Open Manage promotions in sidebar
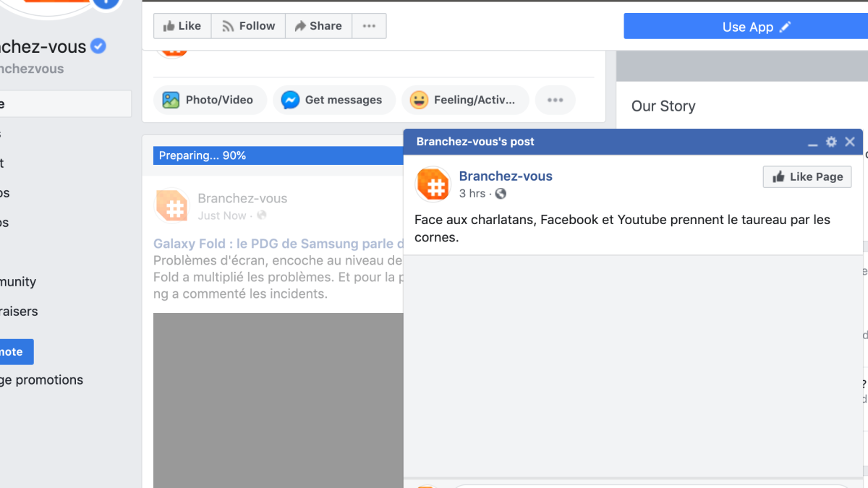Screen dimensions: 868x488 pyautogui.click(x=41, y=380)
